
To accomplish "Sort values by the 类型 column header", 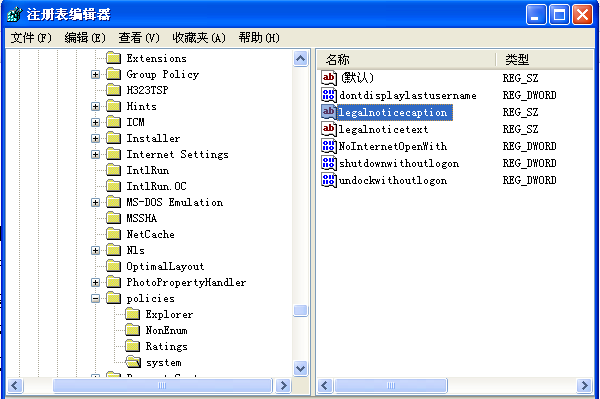I will point(545,60).
